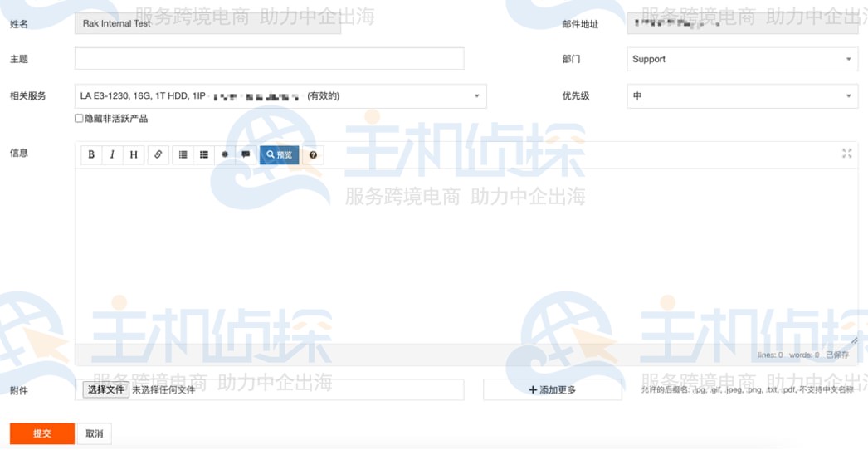Click the blue 预览 preview button
868x450 pixels.
point(279,155)
